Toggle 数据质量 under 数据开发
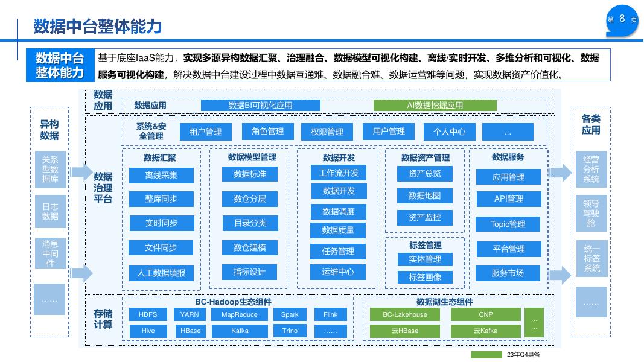 point(338,230)
